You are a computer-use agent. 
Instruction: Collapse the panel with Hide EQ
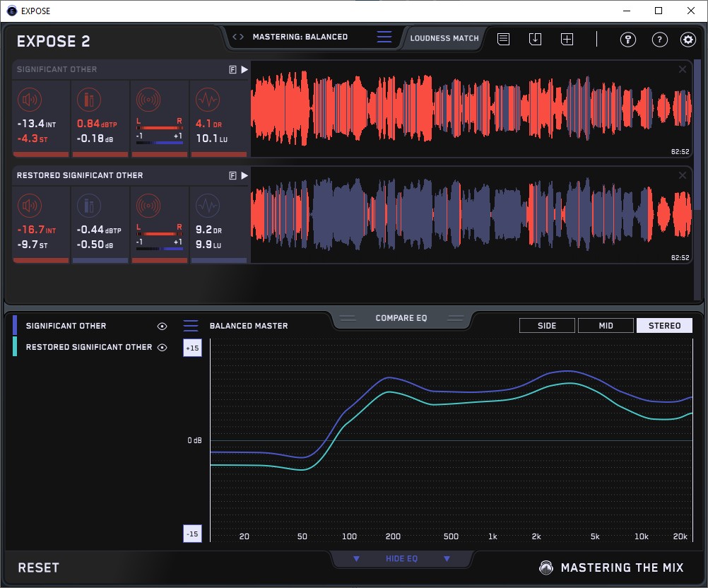[401, 559]
